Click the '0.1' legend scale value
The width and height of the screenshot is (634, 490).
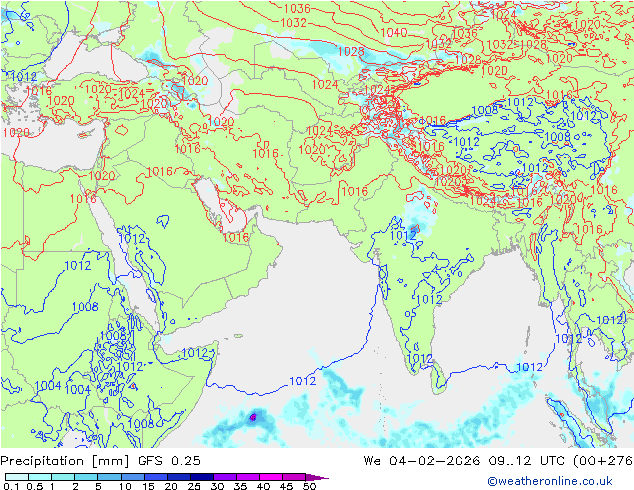pyautogui.click(x=11, y=486)
